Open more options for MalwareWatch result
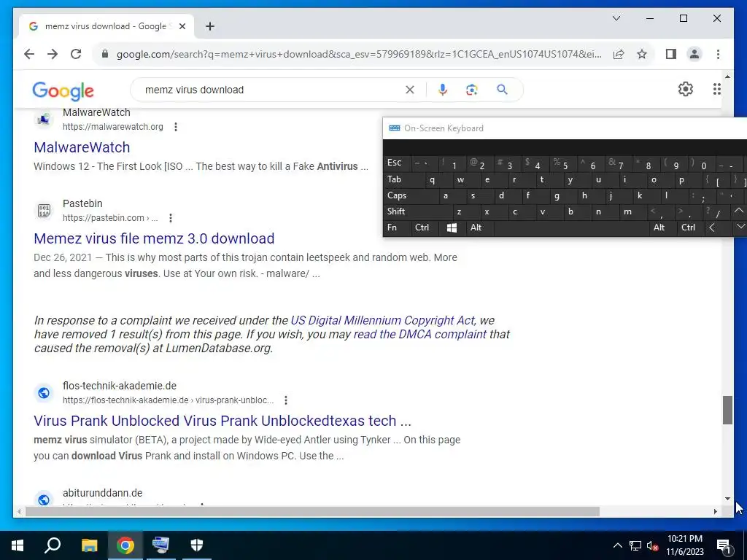 click(176, 127)
